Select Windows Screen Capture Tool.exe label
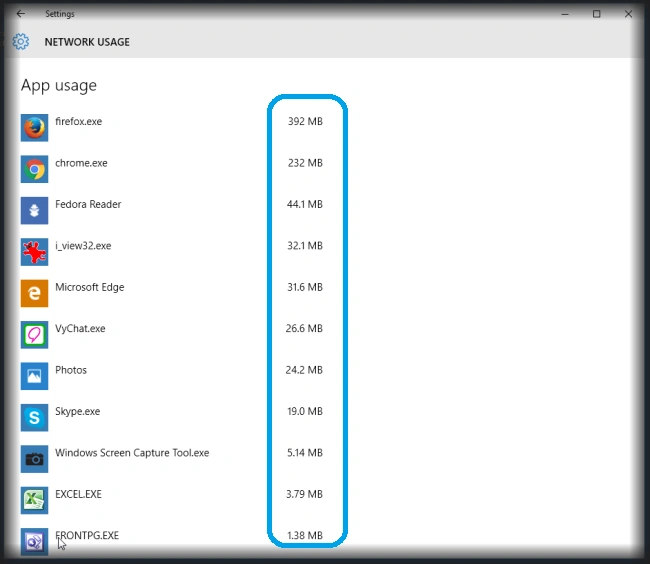This screenshot has height=564, width=650. [x=132, y=453]
